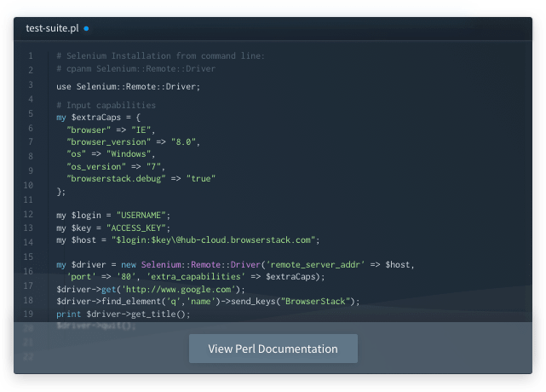Click the '"browser_version" => "8.0",' line
Screen dimensions: 546x392
pos(134,141)
